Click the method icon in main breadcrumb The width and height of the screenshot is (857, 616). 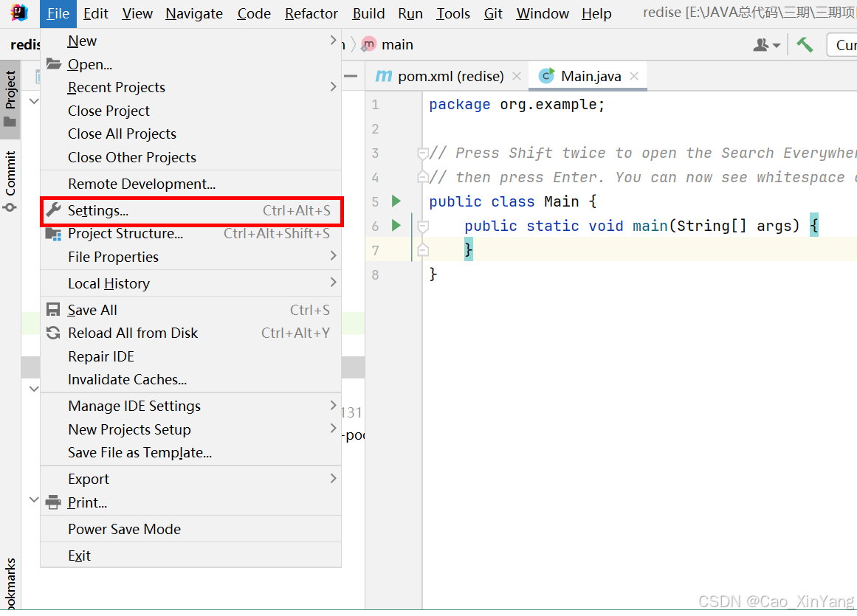click(x=368, y=44)
